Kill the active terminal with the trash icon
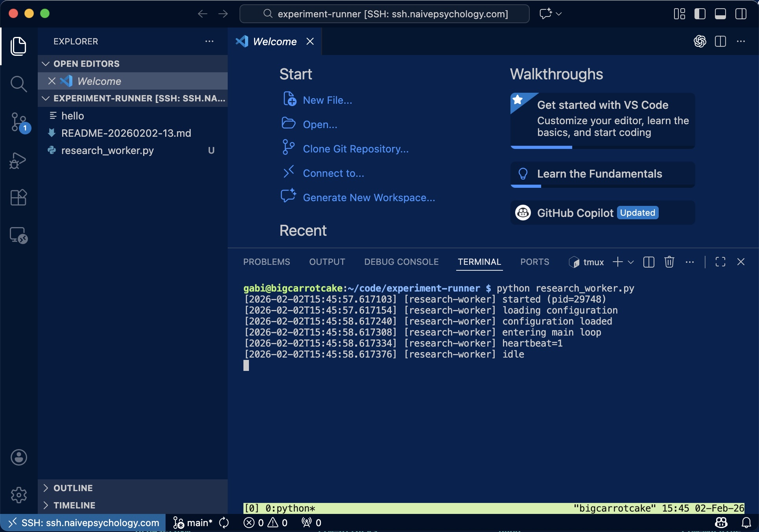 point(669,262)
